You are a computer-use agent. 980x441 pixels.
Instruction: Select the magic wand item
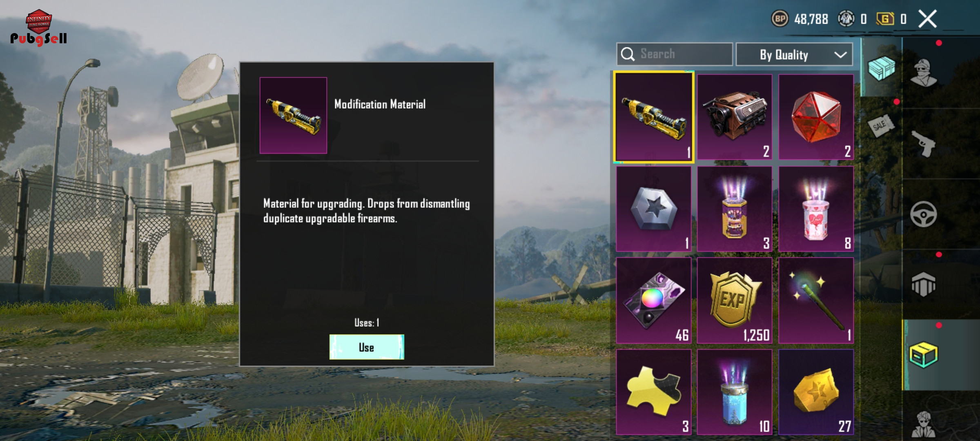coord(816,300)
